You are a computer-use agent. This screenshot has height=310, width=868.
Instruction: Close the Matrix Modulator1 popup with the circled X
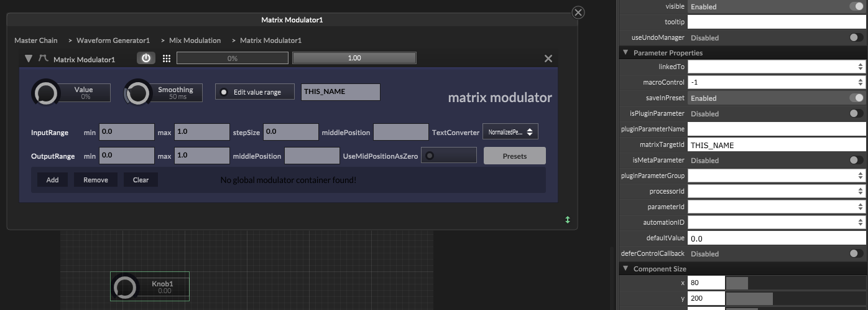578,12
